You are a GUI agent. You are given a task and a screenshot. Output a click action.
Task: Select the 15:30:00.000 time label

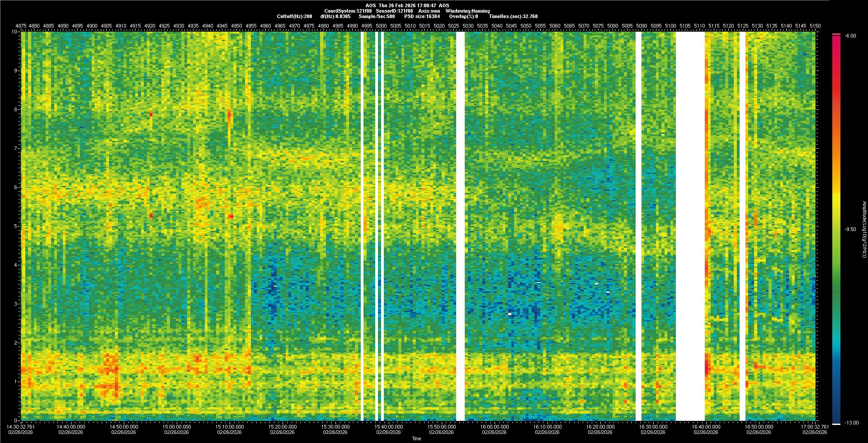pyautogui.click(x=335, y=426)
